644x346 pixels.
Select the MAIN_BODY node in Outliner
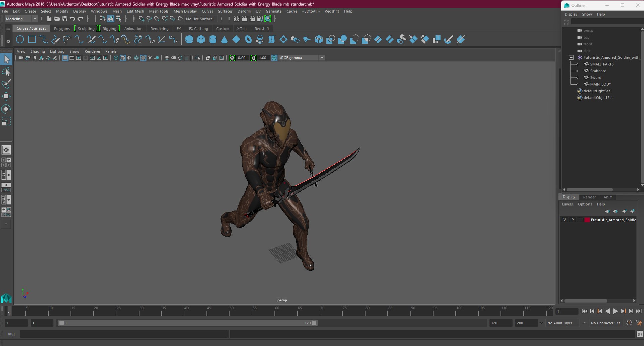point(600,84)
